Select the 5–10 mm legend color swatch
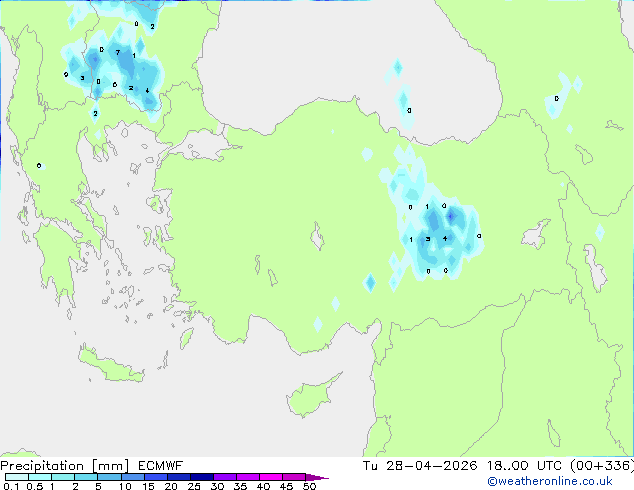 pos(109,477)
